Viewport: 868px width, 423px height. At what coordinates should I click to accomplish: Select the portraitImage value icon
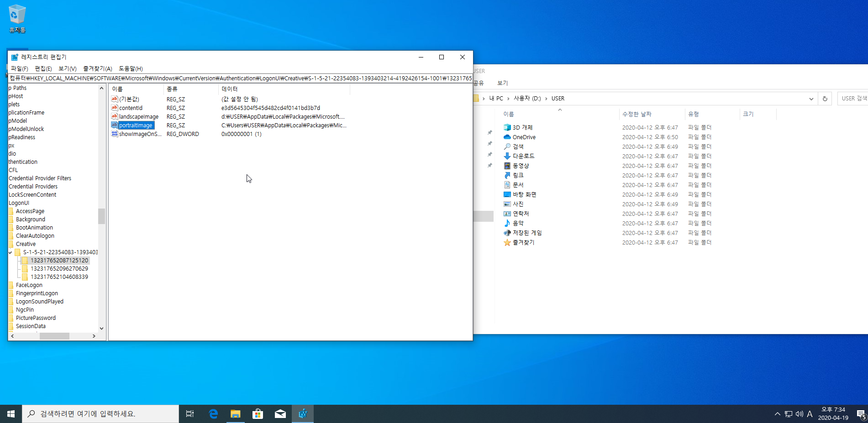point(115,125)
